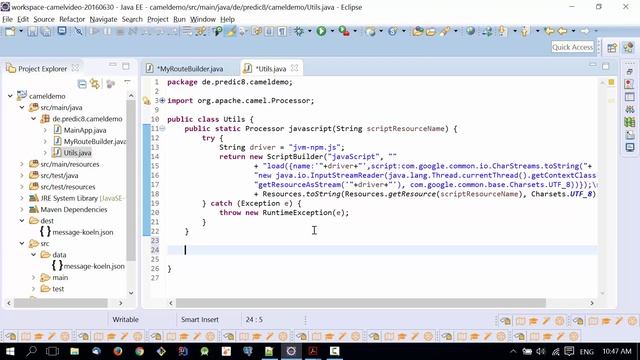
Task: Click the Quick Access search field
Action: (x=572, y=47)
